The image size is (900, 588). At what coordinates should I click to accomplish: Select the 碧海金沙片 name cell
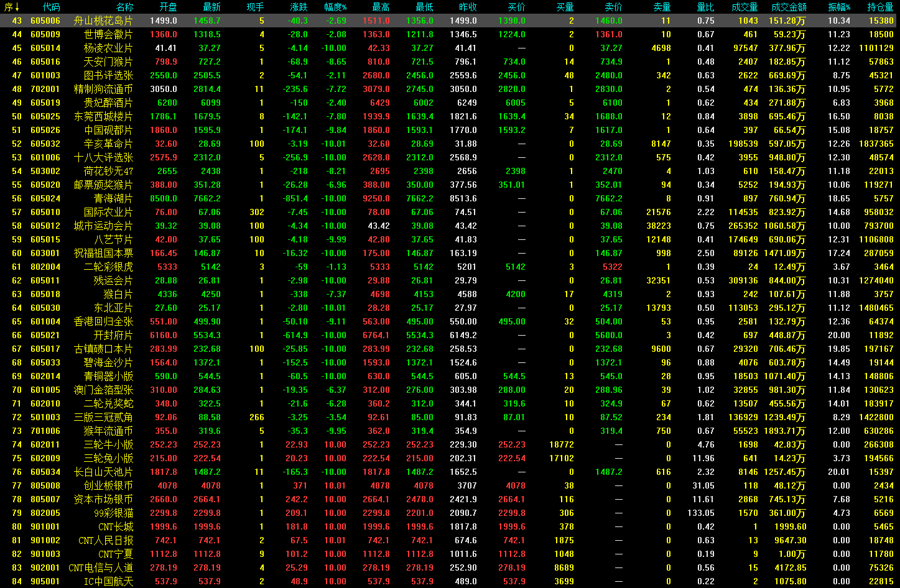tap(108, 362)
